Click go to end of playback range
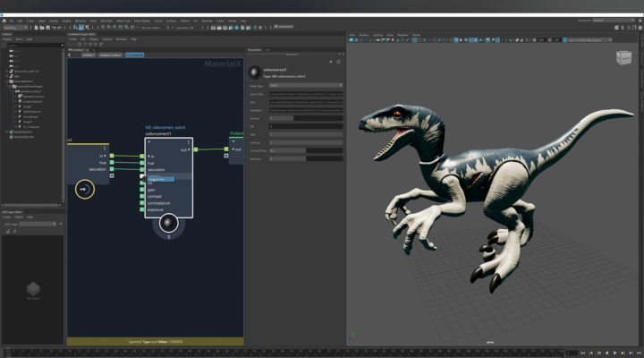The width and height of the screenshot is (644, 358). pyautogui.click(x=639, y=353)
